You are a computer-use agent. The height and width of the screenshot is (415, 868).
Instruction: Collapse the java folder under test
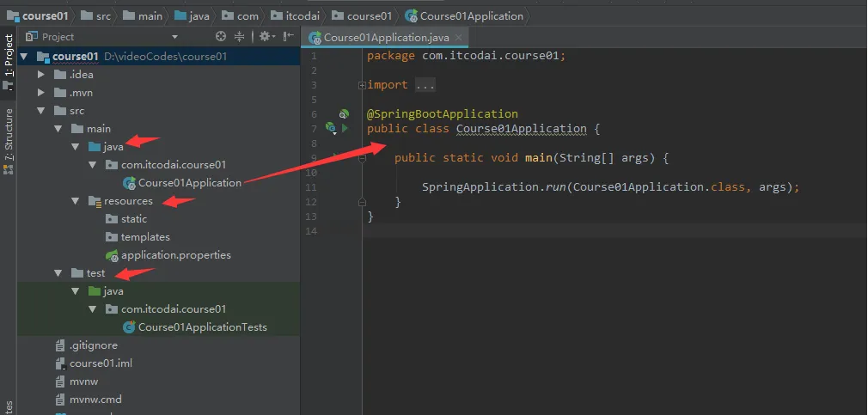76,291
